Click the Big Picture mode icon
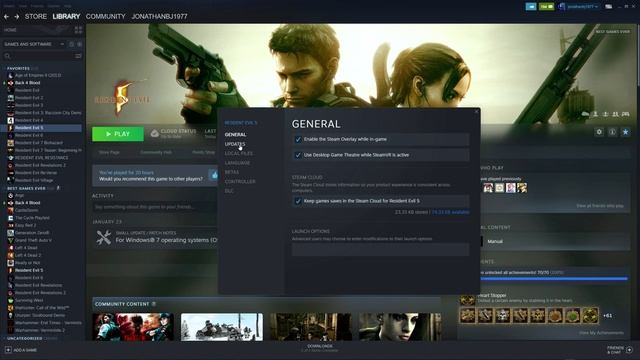The image size is (640, 360). point(609,7)
